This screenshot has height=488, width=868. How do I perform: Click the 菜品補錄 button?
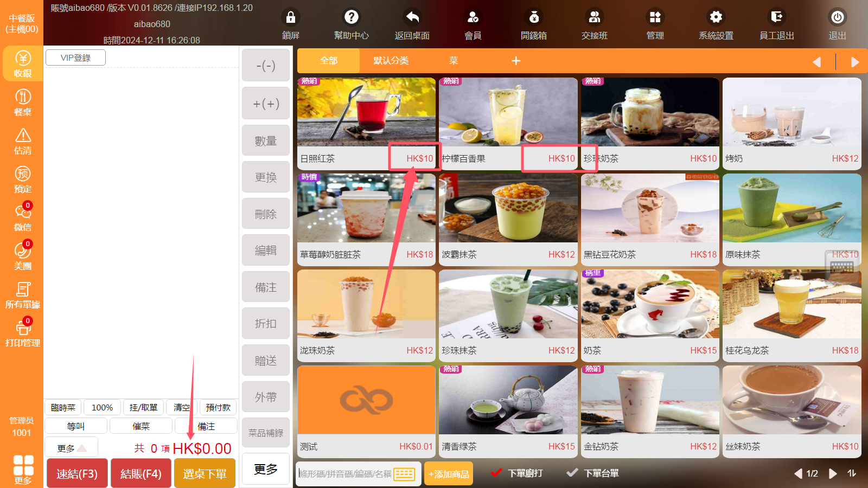266,433
